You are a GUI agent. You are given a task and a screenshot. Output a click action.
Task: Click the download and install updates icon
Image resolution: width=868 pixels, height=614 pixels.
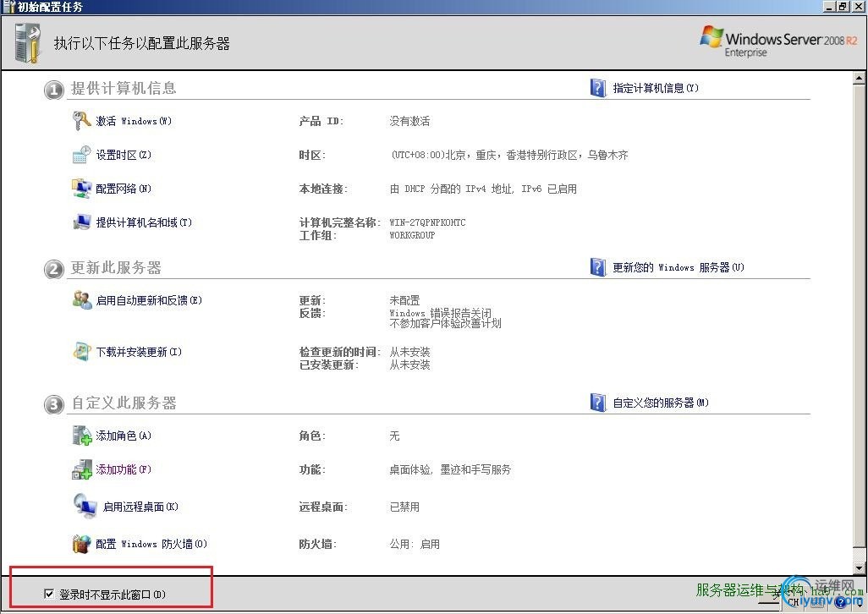pos(82,351)
